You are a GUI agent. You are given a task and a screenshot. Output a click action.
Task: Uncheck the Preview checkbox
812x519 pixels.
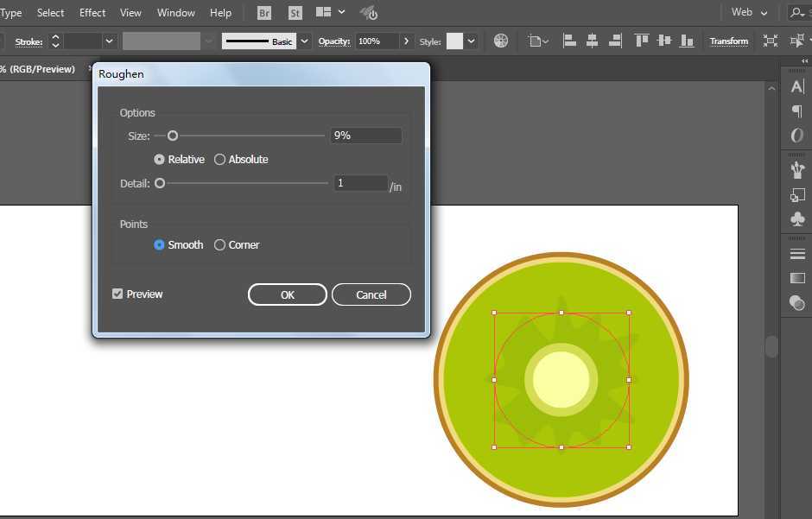pos(117,294)
